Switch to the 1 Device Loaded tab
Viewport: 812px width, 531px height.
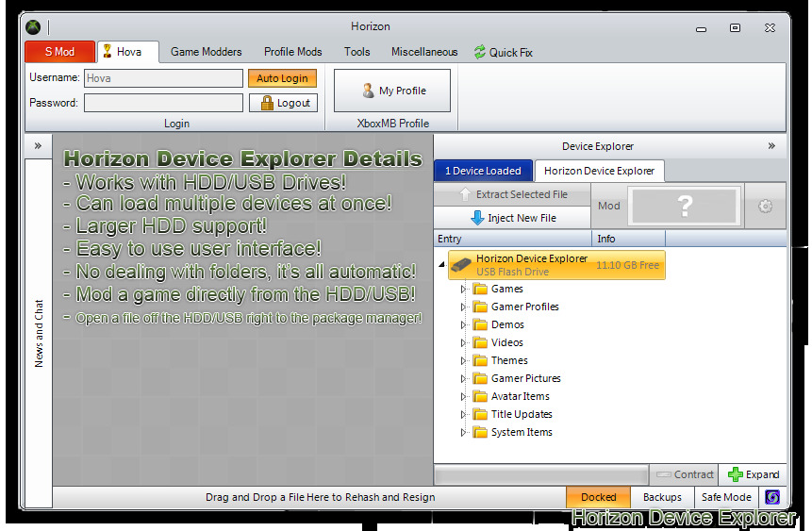[483, 171]
